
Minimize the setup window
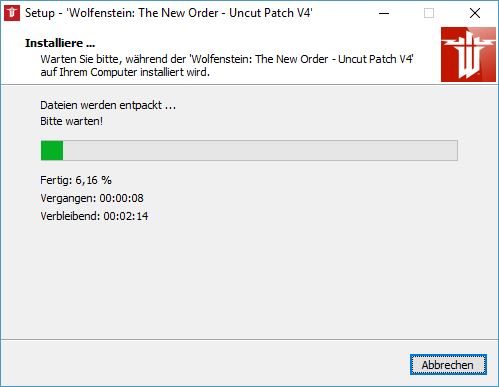click(384, 13)
